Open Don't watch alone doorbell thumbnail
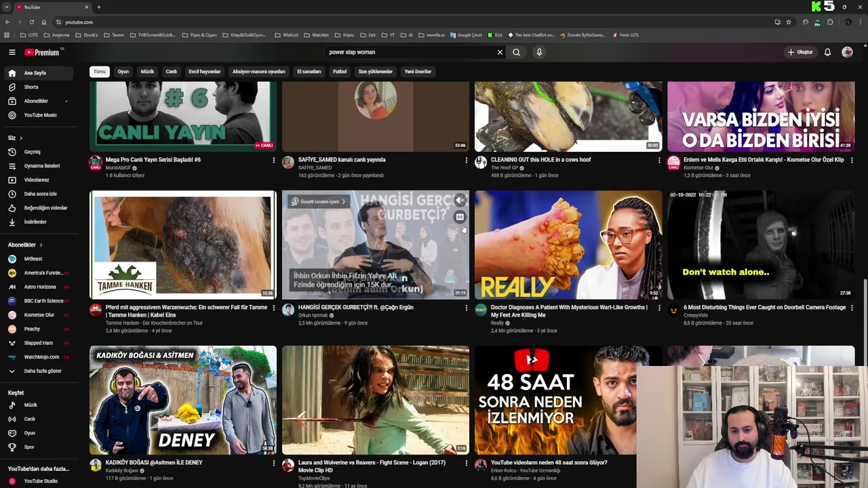This screenshot has width=868, height=488. click(761, 245)
